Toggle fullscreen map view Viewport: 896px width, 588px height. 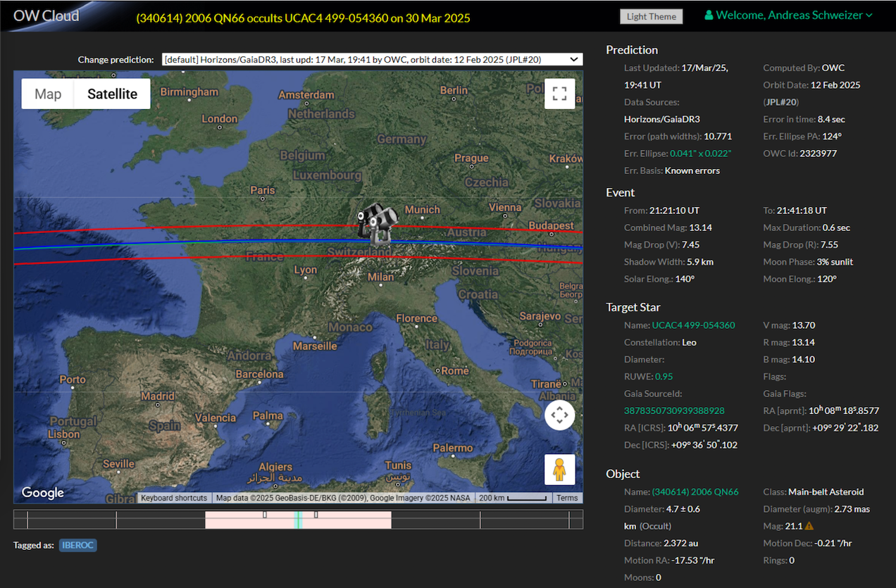click(x=560, y=94)
